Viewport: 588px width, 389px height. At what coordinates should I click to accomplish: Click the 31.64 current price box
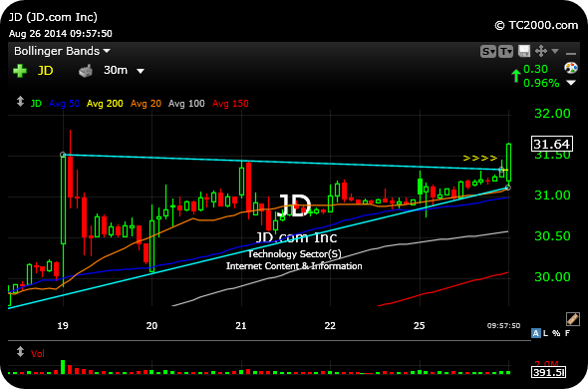coord(552,144)
